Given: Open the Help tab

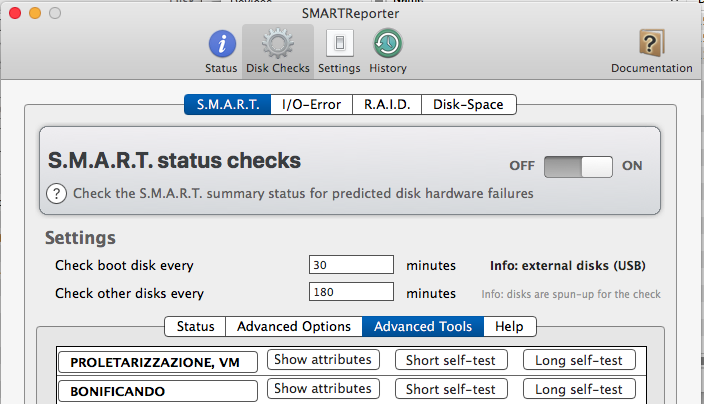Looking at the screenshot, I should coord(510,326).
